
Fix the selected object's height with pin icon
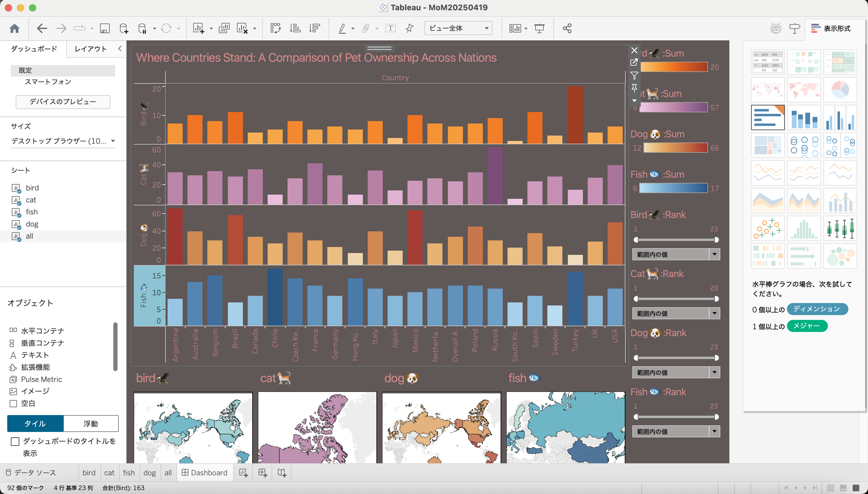[x=634, y=88]
